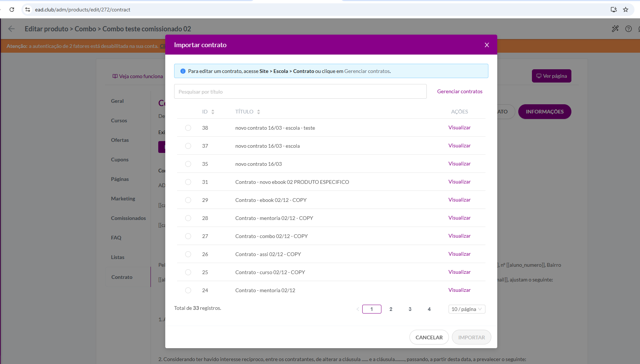Click the title 'Contrato - novo ebook 02 PRODUTO ESPECIFICO'

coord(292,182)
